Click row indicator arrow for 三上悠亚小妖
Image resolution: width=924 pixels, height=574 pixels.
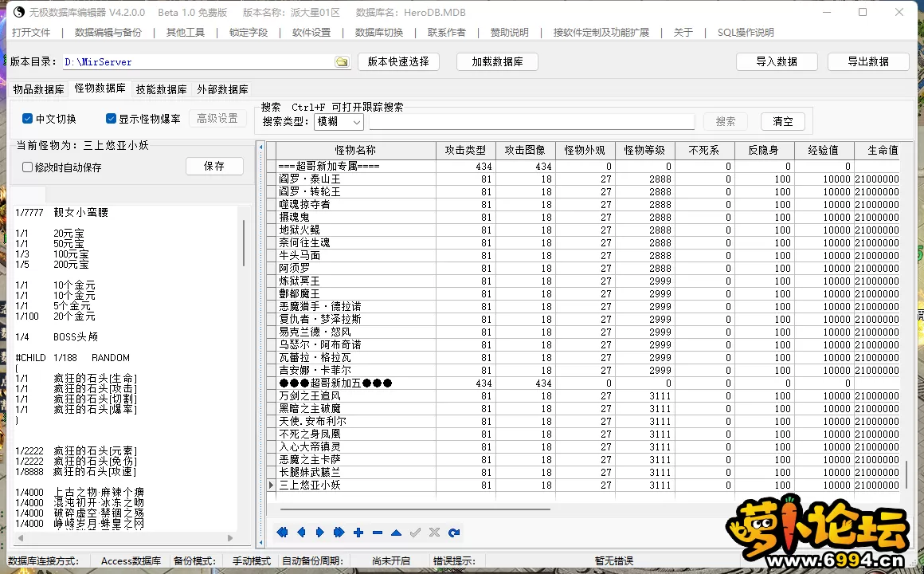271,485
